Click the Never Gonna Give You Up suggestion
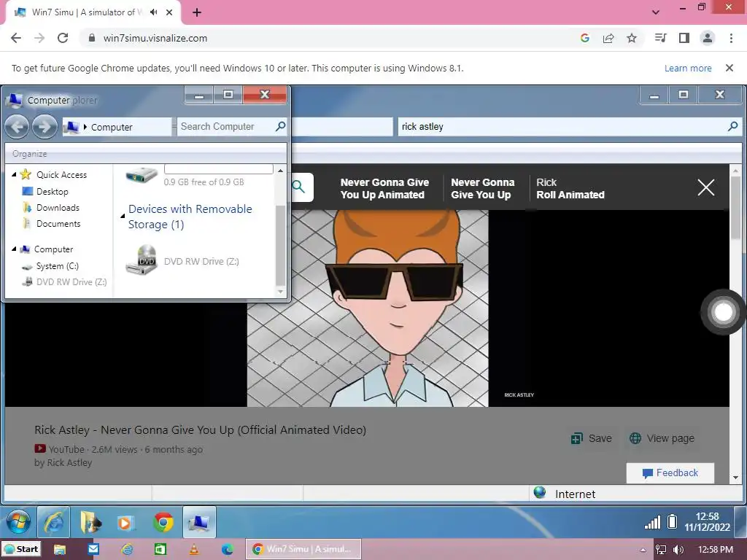The height and width of the screenshot is (560, 747). (483, 189)
